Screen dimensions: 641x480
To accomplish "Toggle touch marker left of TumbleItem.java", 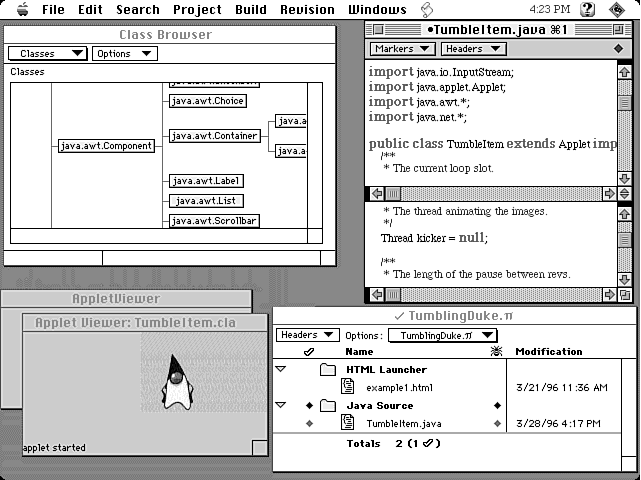I will [309, 423].
